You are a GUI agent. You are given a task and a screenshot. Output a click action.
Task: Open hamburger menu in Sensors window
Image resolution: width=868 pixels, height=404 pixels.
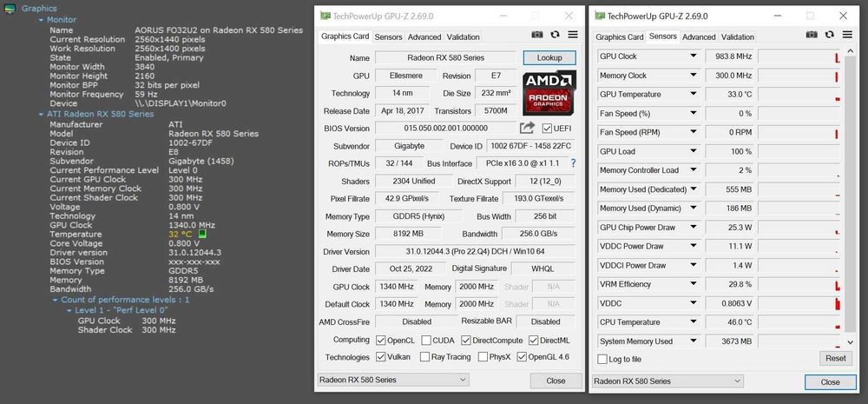click(x=847, y=35)
